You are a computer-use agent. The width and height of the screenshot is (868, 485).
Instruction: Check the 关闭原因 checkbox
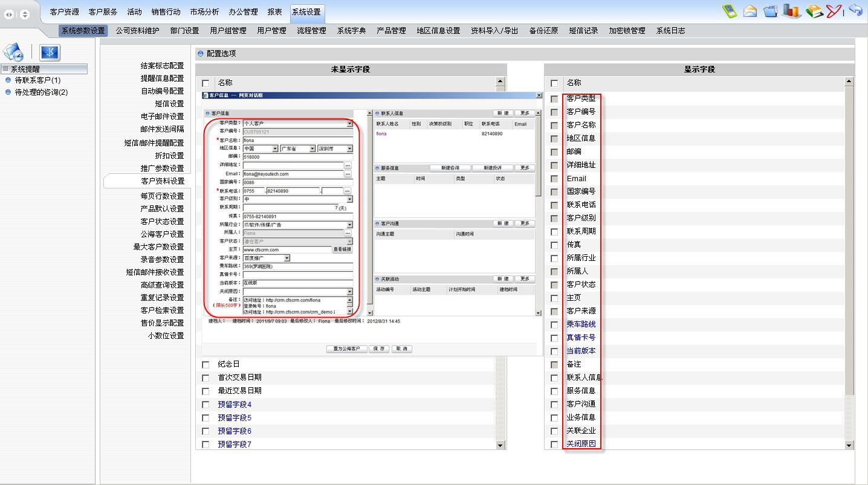pos(554,445)
